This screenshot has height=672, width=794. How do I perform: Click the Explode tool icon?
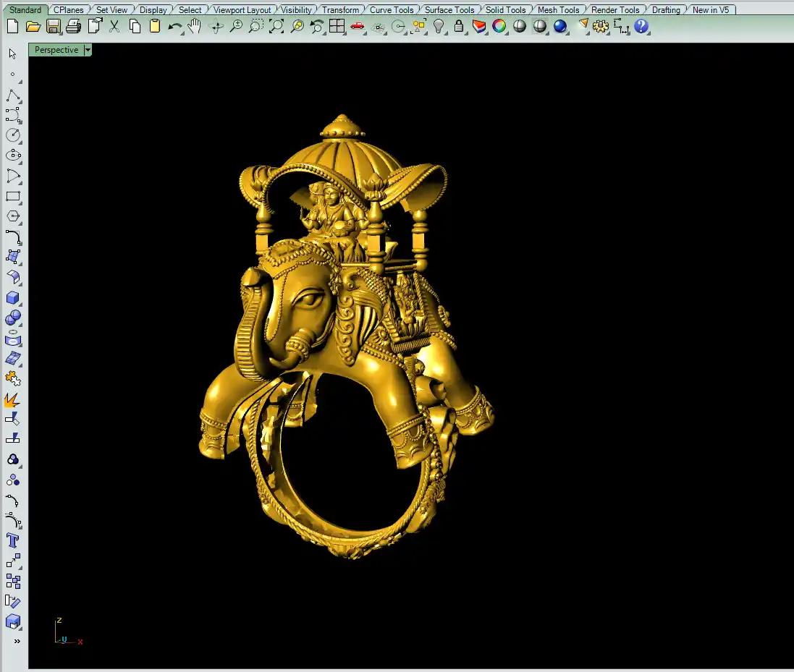[x=13, y=399]
